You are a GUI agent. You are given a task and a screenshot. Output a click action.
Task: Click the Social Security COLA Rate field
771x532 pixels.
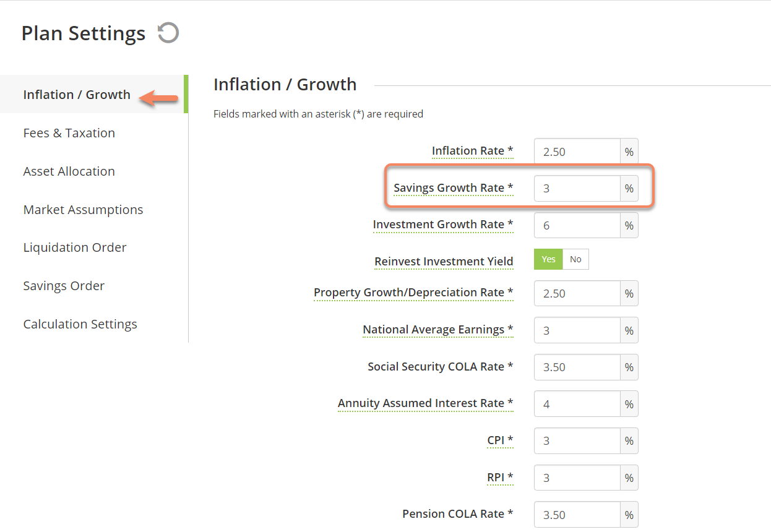tap(577, 367)
